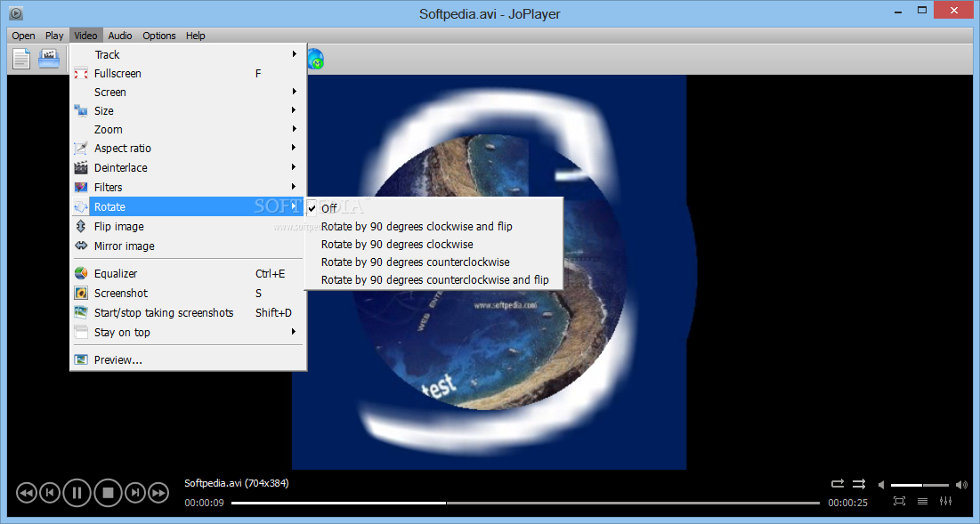Screen dimensions: 980x524
Task: Click the Stay on top icon
Action: pyautogui.click(x=81, y=332)
